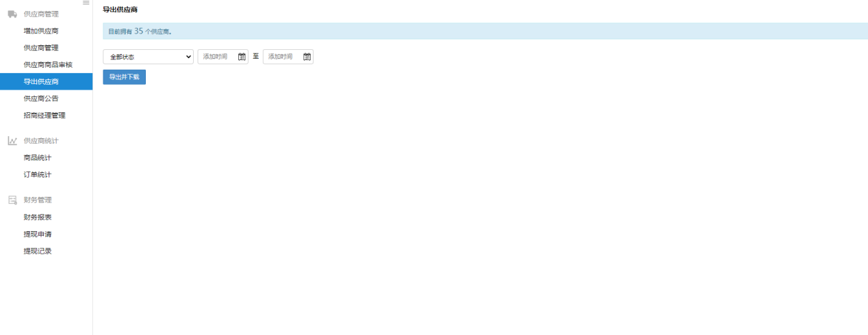Image resolution: width=868 pixels, height=335 pixels.
Task: Click the start 添加时间 input field
Action: point(222,57)
